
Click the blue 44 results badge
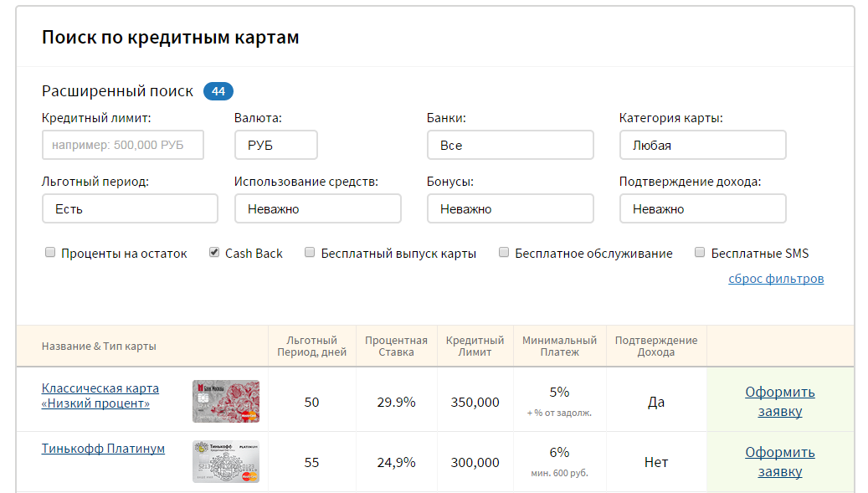(x=218, y=91)
